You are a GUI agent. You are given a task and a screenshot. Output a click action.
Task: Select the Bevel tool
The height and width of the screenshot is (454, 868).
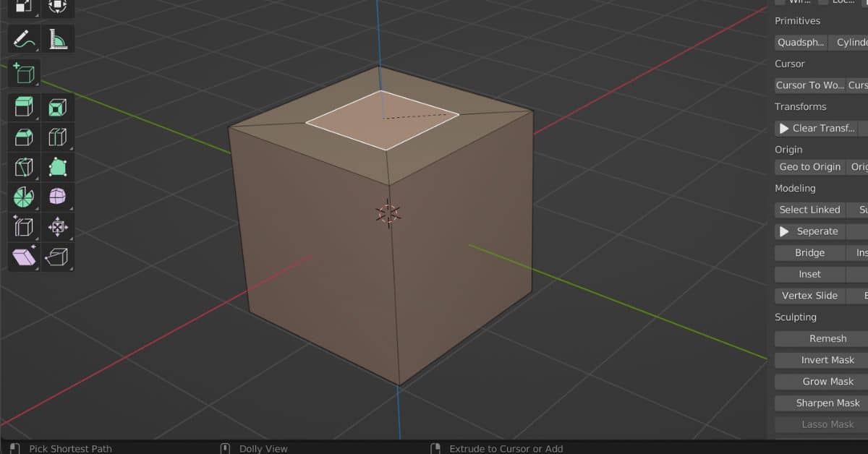(24, 137)
